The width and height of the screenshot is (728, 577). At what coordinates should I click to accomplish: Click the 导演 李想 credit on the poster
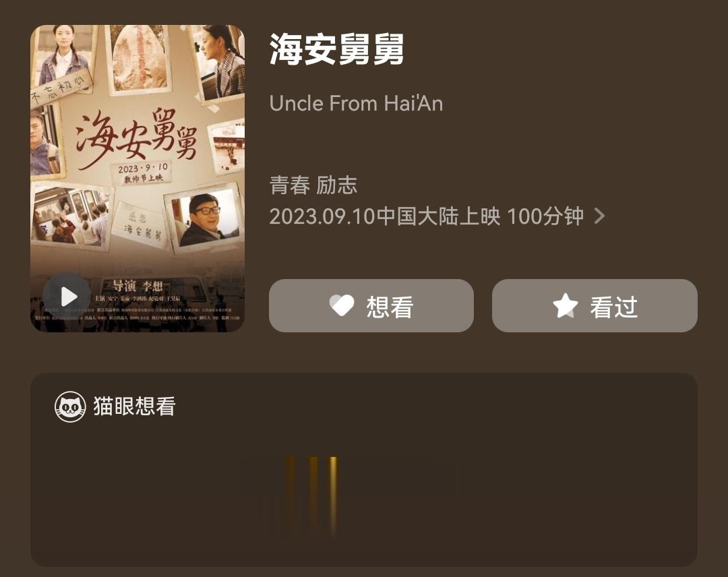point(138,285)
